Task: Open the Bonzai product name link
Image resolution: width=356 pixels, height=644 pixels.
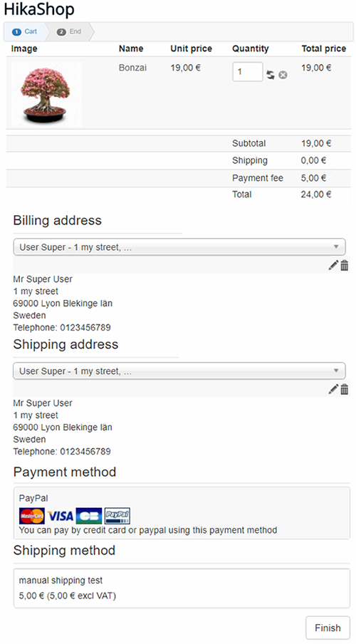Action: (x=132, y=68)
